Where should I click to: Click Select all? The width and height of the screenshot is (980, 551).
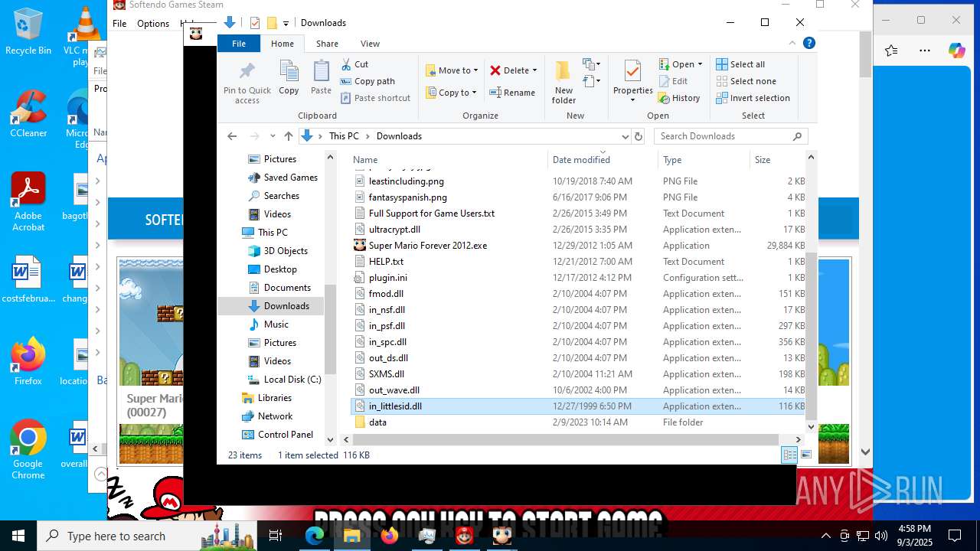pos(740,64)
